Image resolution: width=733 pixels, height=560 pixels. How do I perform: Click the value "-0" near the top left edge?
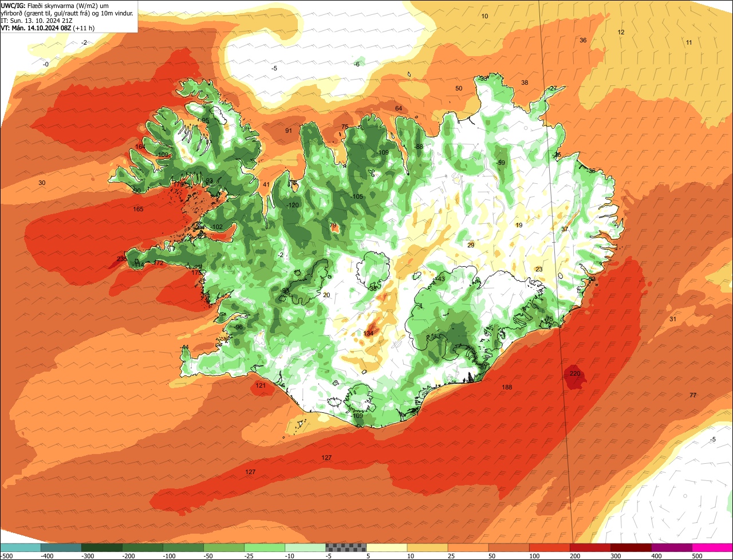46,64
